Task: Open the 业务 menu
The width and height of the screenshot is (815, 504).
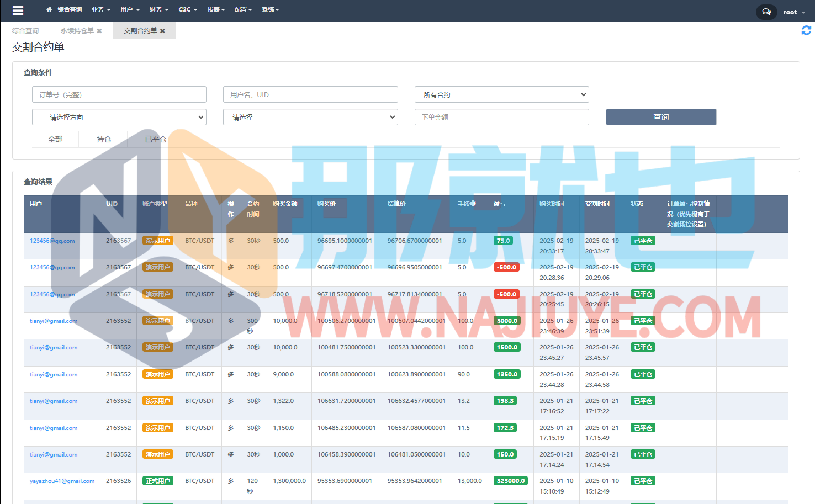Action: click(x=100, y=10)
